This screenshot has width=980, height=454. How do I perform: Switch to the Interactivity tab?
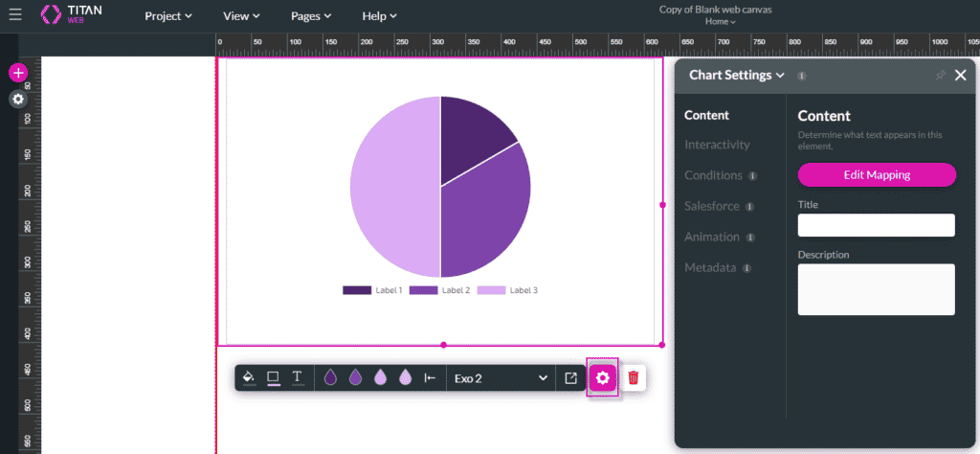[x=717, y=145]
